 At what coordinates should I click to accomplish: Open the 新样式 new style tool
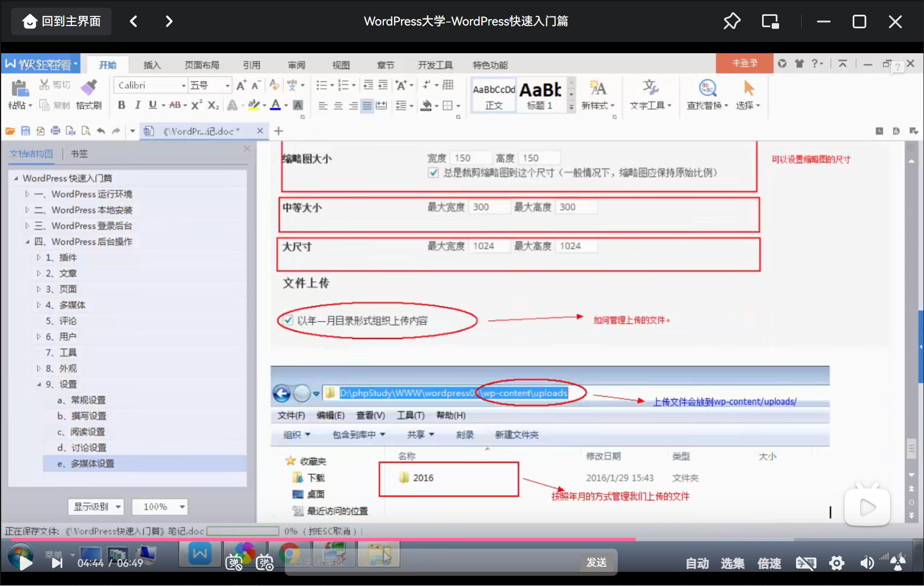click(598, 95)
